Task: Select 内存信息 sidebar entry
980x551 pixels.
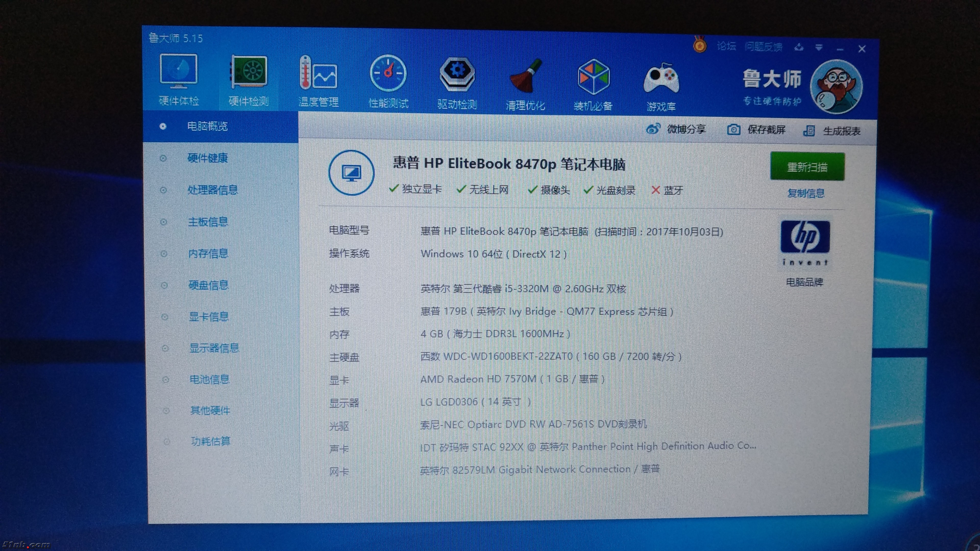Action: pos(208,253)
